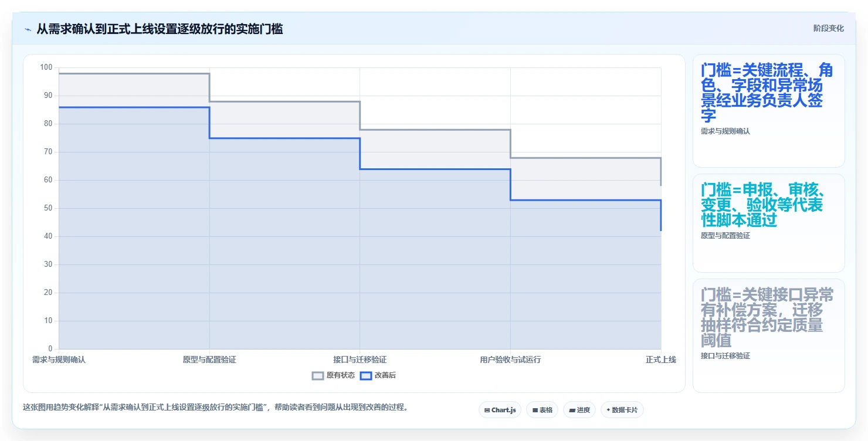Toggle the 原有状态 legend entry
868x441 pixels.
coord(333,375)
